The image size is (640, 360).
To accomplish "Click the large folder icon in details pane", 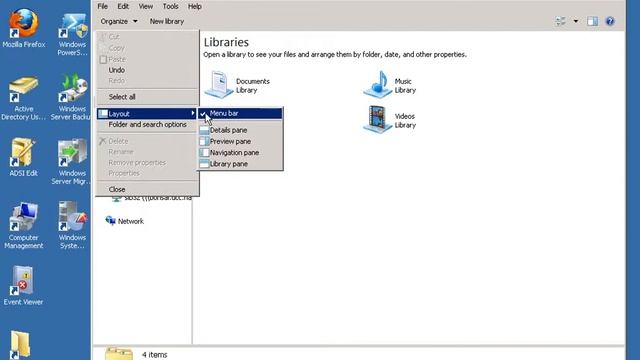I will [x=119, y=353].
